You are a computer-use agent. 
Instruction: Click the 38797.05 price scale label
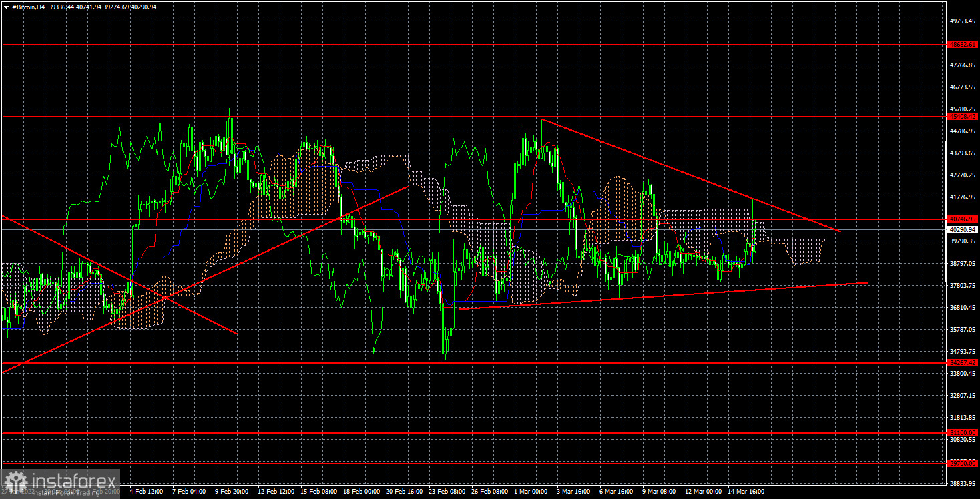963,263
